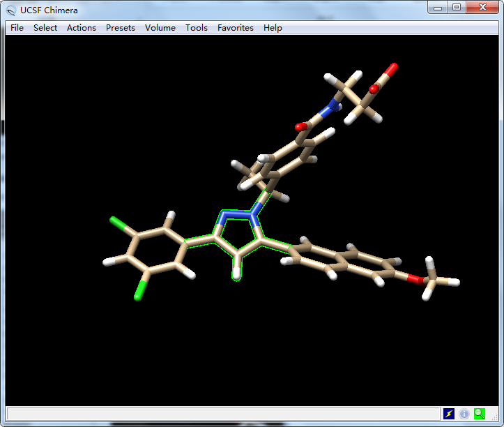Close the UCSF Chimera window
Screen dimensions: 504x427
point(482,8)
